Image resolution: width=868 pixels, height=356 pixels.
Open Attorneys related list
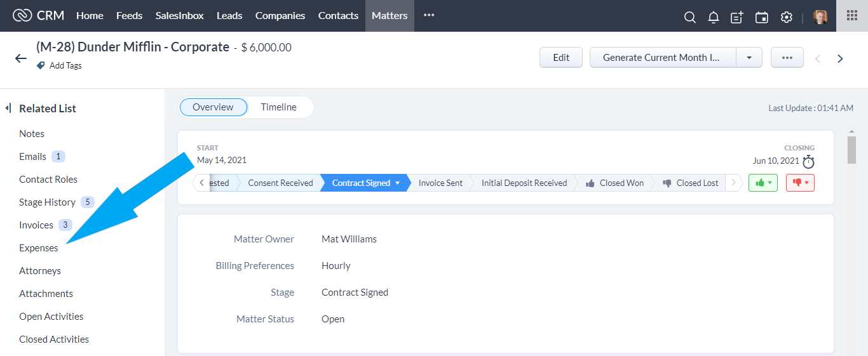pyautogui.click(x=40, y=271)
